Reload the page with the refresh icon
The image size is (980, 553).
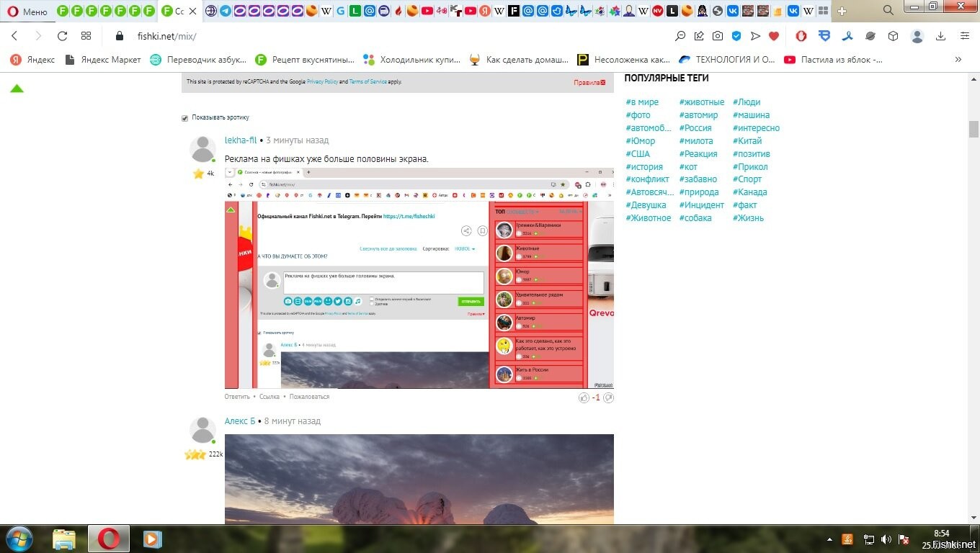pos(63,36)
